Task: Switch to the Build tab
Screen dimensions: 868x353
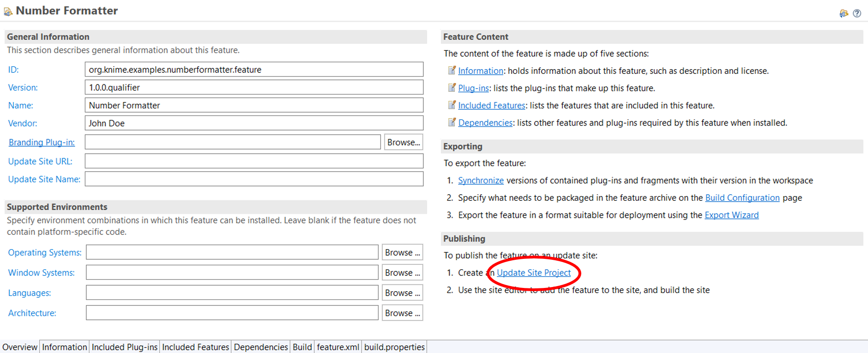Action: pos(302,347)
